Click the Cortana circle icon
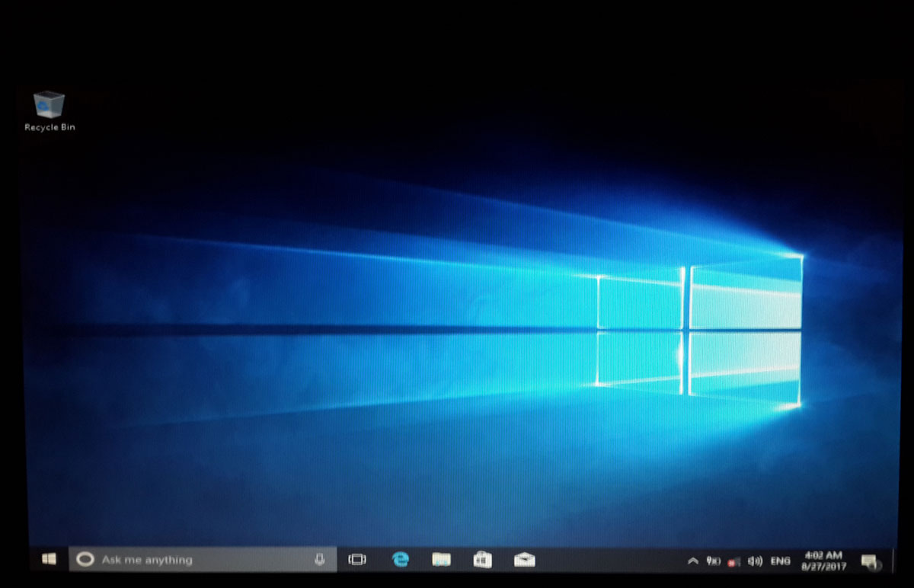914x588 pixels. coord(85,560)
